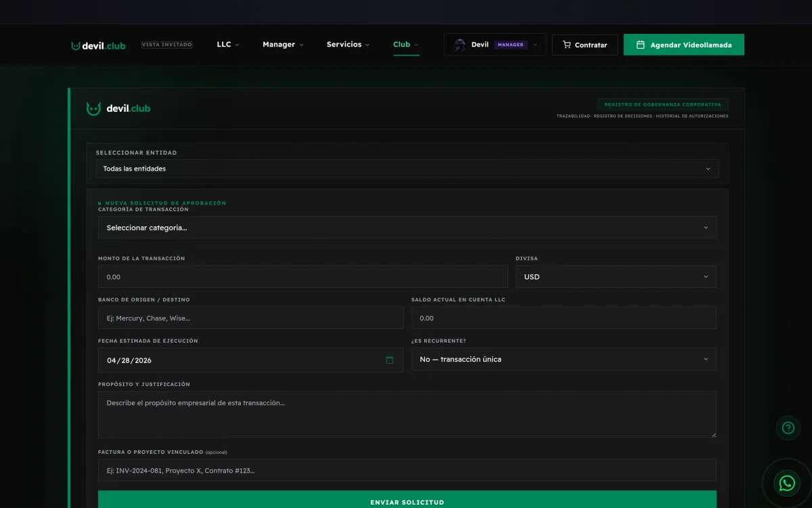Open the help question mark button
812x508 pixels.
tap(788, 428)
